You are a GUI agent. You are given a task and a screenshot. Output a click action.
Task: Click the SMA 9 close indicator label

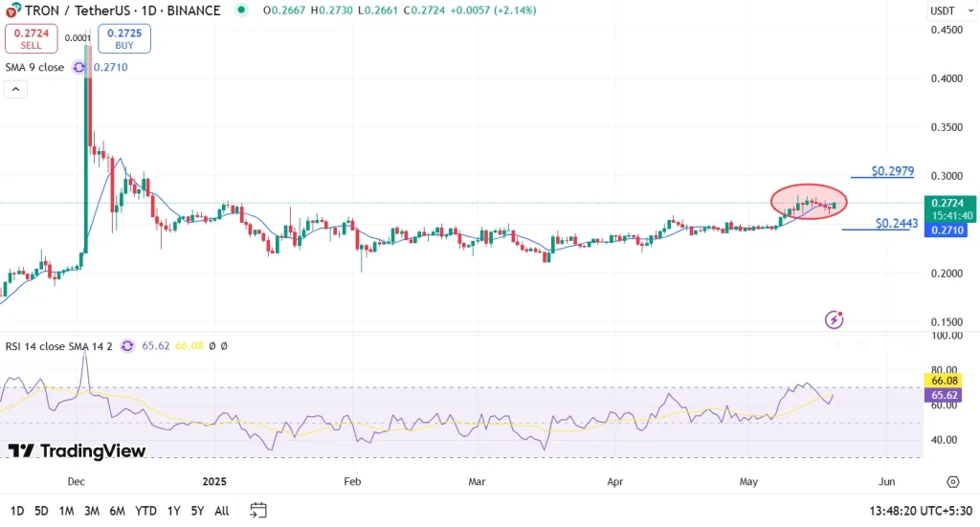pyautogui.click(x=34, y=68)
